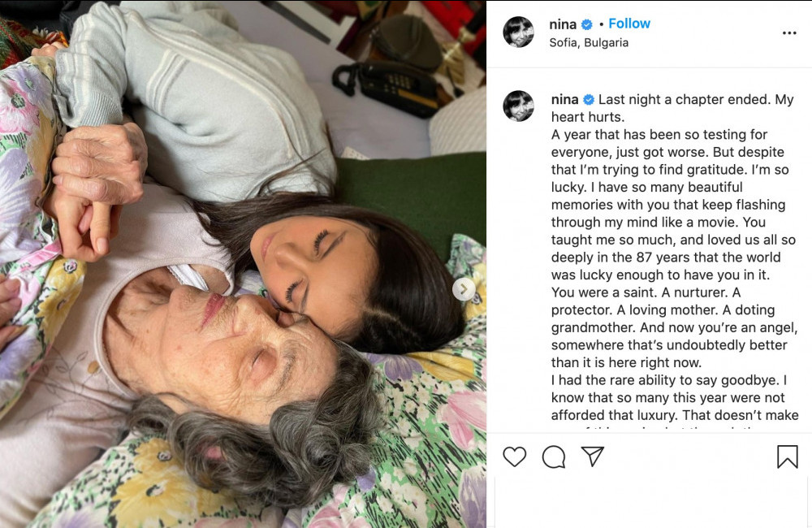812x528 pixels.
Task: Open the nina username in the post header
Action: [x=563, y=24]
